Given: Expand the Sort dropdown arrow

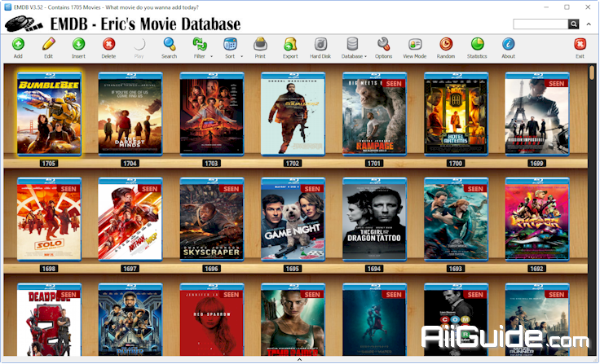Looking at the screenshot, I should coord(242,56).
